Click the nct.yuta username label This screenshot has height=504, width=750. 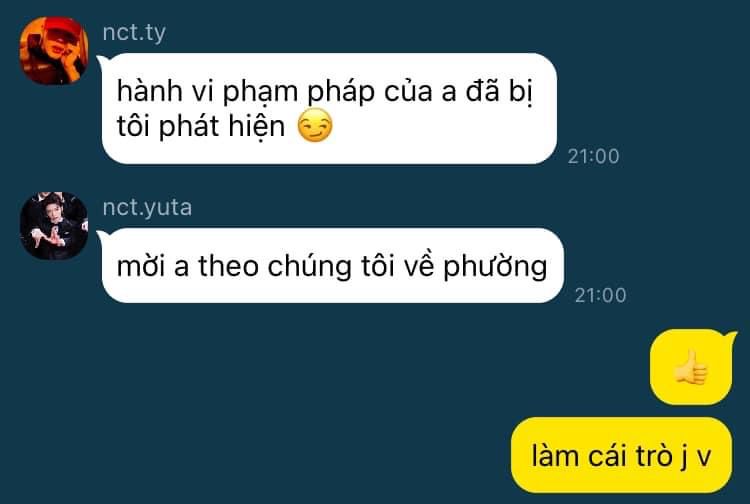coord(147,208)
